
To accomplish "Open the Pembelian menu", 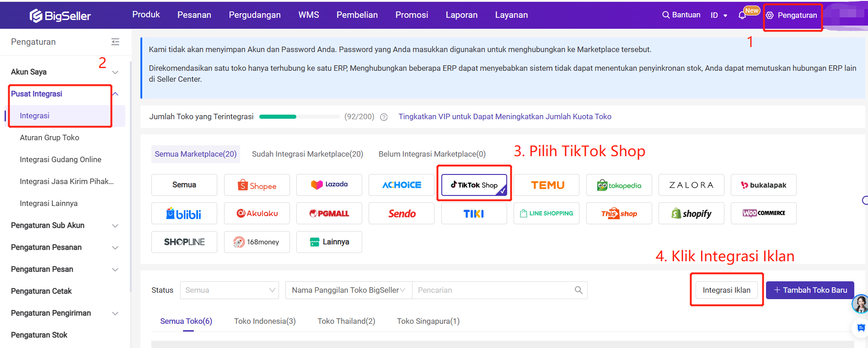I will tap(357, 15).
